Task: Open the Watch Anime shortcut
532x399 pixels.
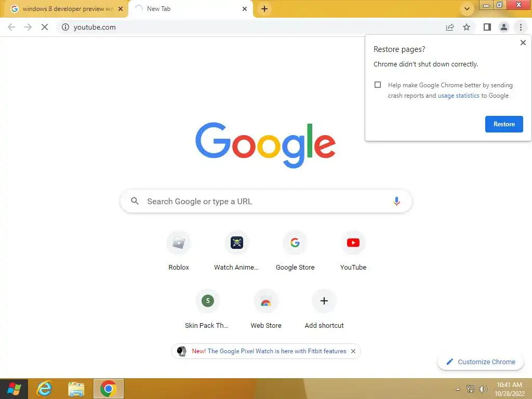Action: tap(236, 251)
